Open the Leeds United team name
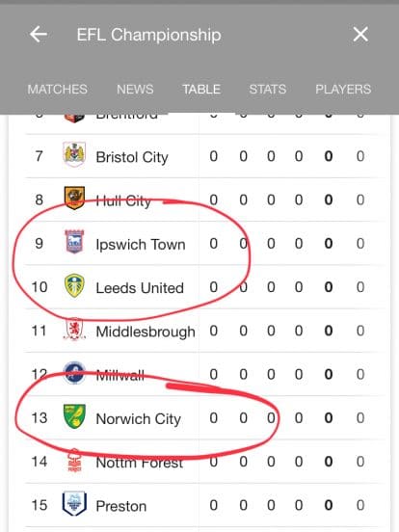Viewport: 399px width, 532px height. click(x=140, y=288)
